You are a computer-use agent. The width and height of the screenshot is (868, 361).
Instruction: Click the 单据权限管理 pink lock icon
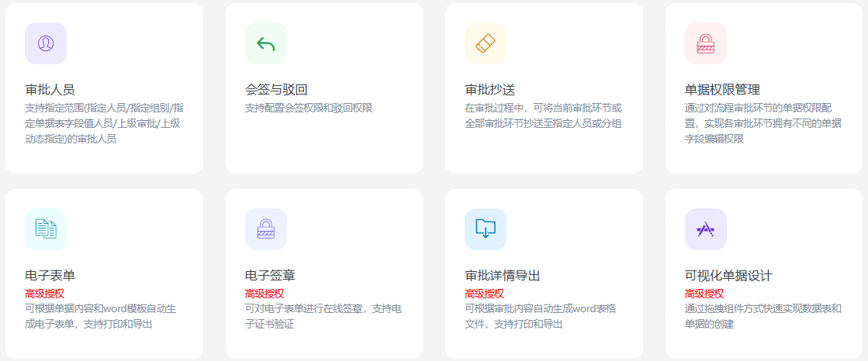(706, 43)
